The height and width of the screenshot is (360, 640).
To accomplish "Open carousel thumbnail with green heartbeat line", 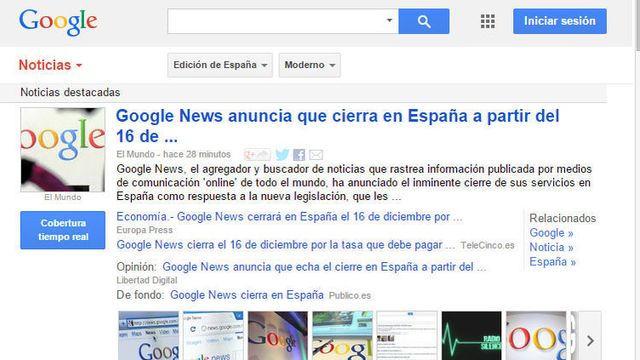I will click(471, 336).
